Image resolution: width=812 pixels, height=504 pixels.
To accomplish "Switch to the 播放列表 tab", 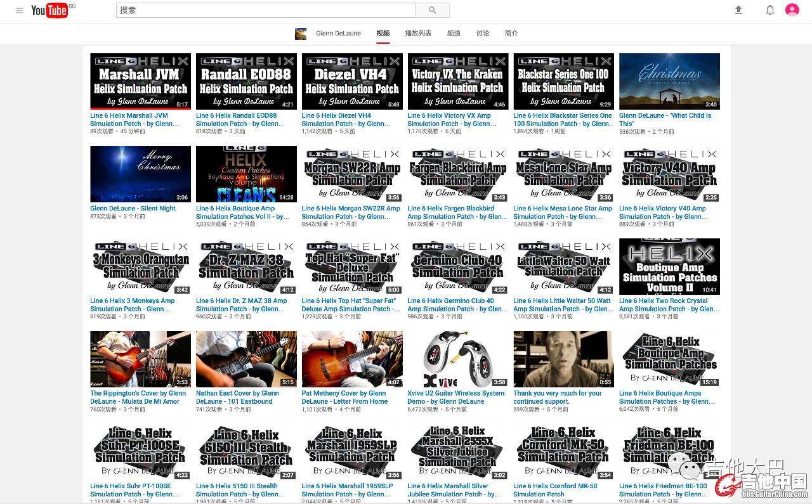I will coord(418,34).
